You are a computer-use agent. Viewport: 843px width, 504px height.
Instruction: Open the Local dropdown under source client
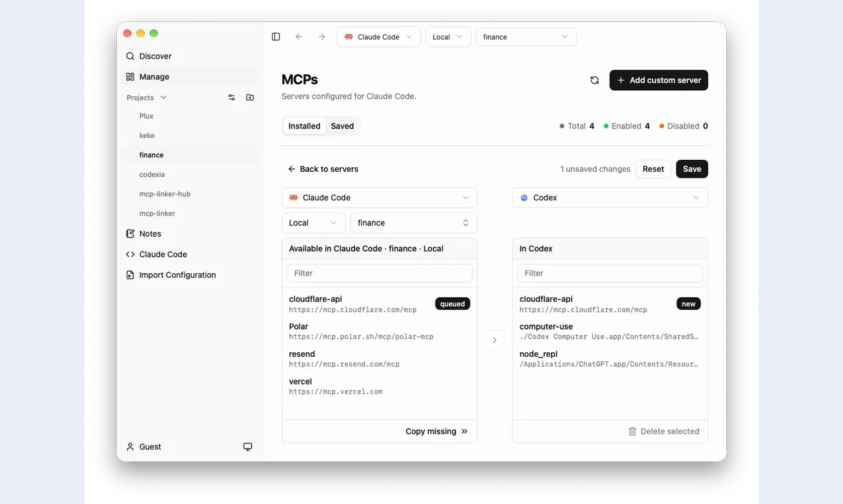tap(313, 223)
